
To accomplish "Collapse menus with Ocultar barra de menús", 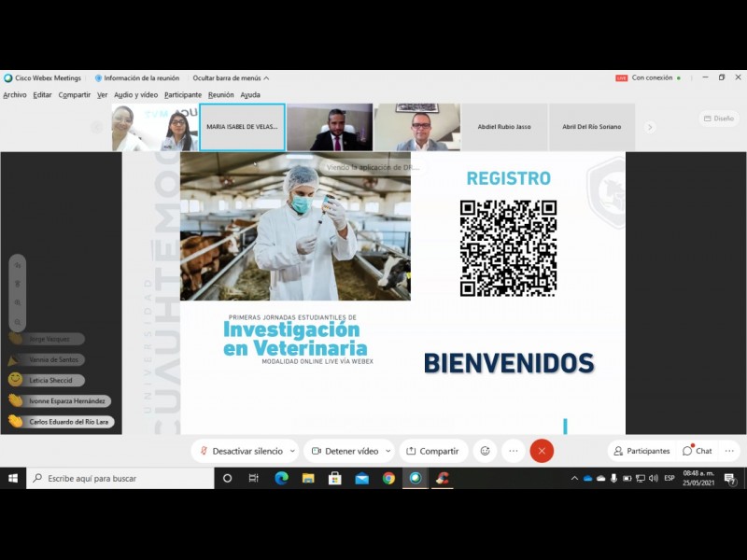I will [x=231, y=78].
